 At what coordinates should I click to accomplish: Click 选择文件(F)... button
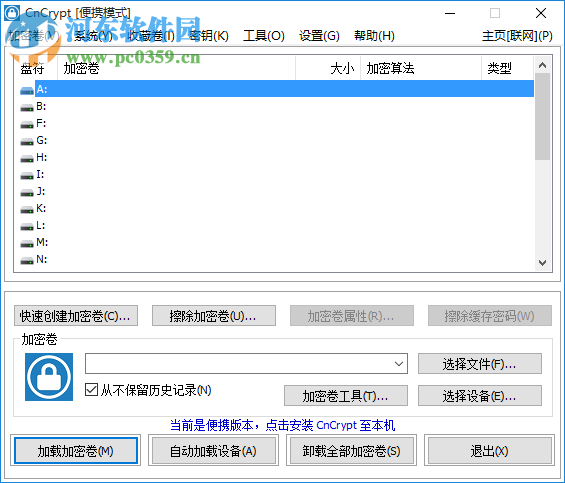480,364
